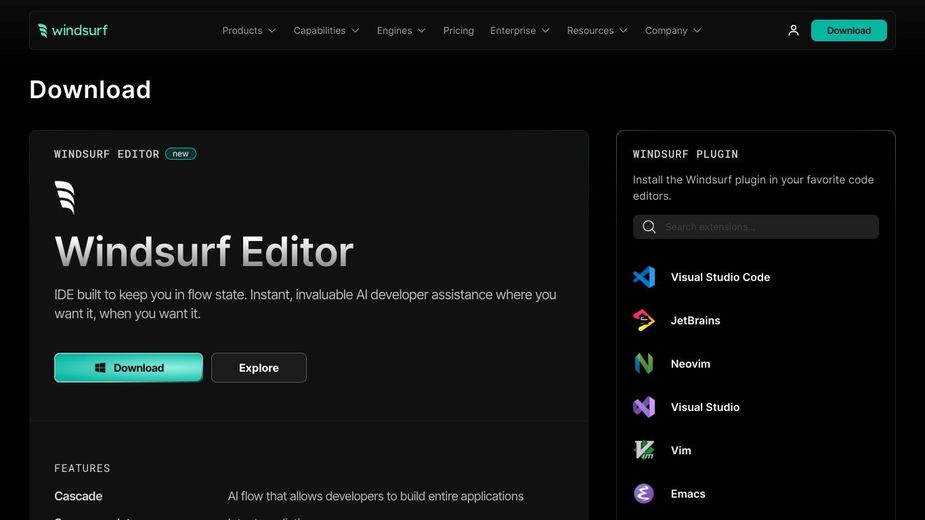Focus the Search extensions input field

pos(765,227)
